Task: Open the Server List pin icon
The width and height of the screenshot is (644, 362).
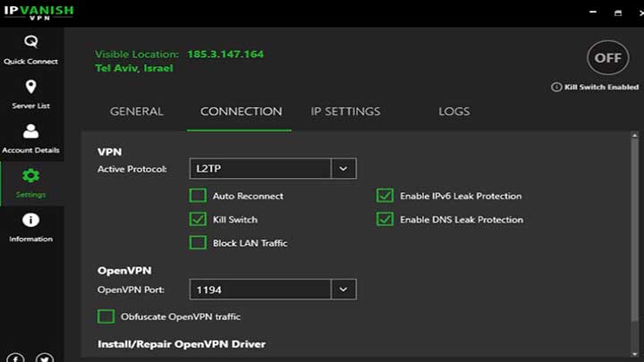Action: [x=30, y=87]
